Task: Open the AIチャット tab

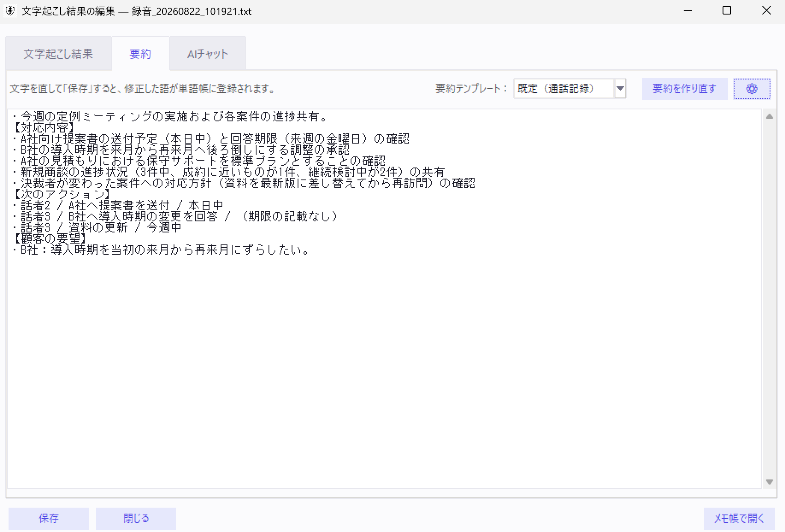Action: point(208,54)
